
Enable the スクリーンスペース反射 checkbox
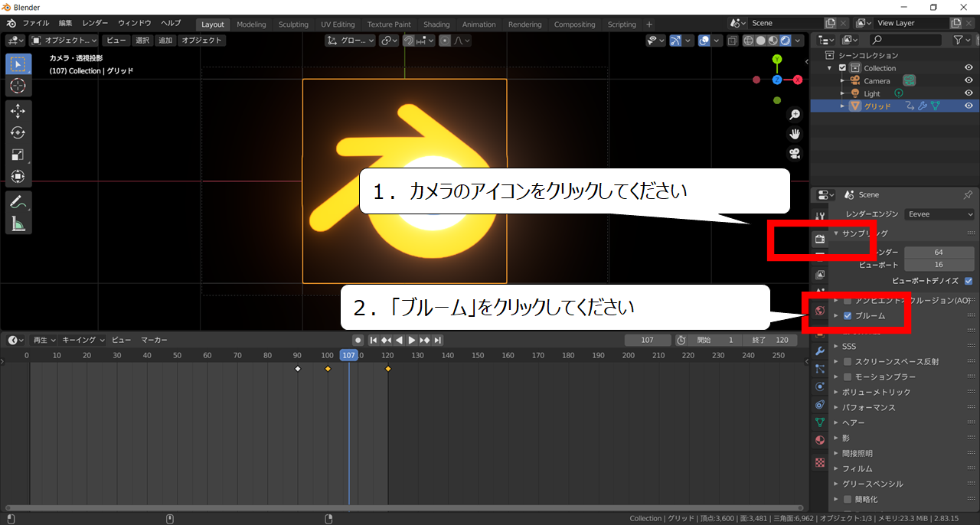click(x=848, y=361)
